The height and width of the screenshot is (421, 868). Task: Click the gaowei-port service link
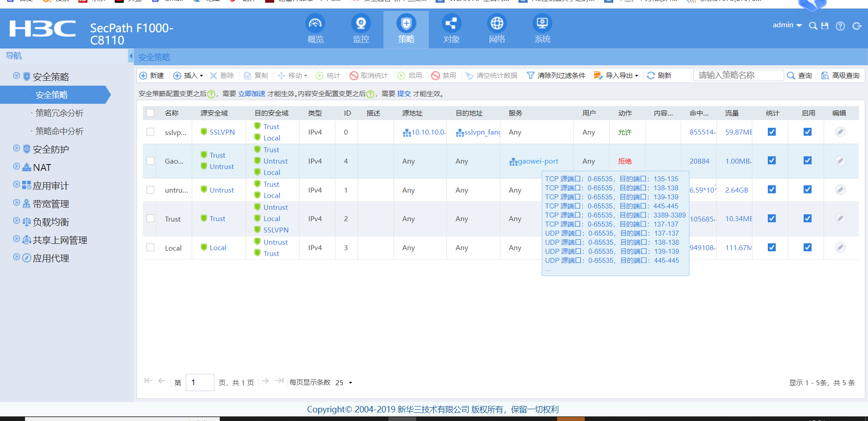coord(538,161)
